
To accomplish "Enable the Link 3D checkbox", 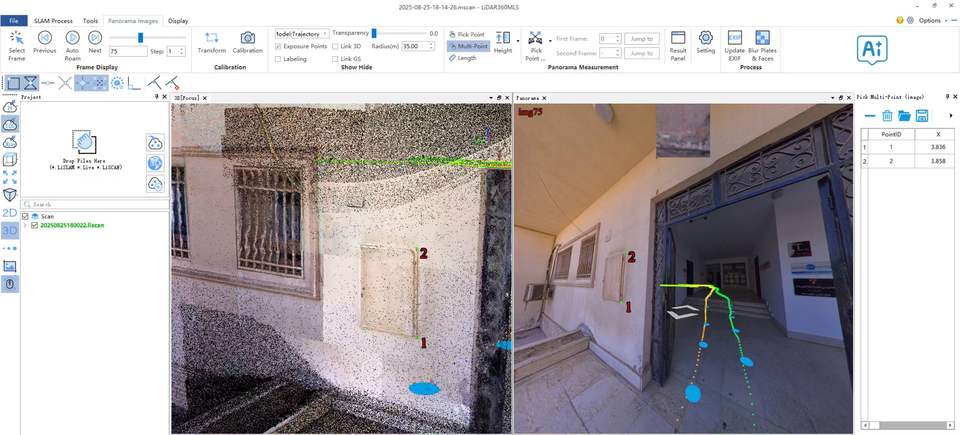I will [336, 46].
